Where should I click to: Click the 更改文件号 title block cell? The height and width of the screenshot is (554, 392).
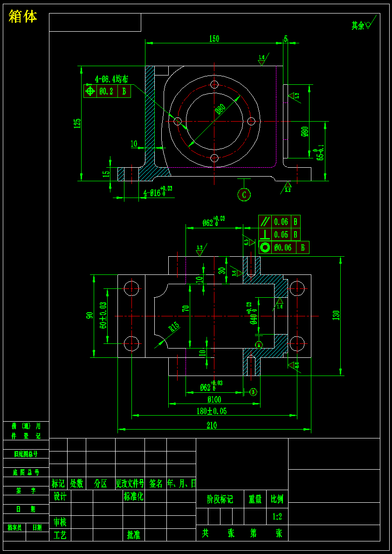[x=130, y=483]
